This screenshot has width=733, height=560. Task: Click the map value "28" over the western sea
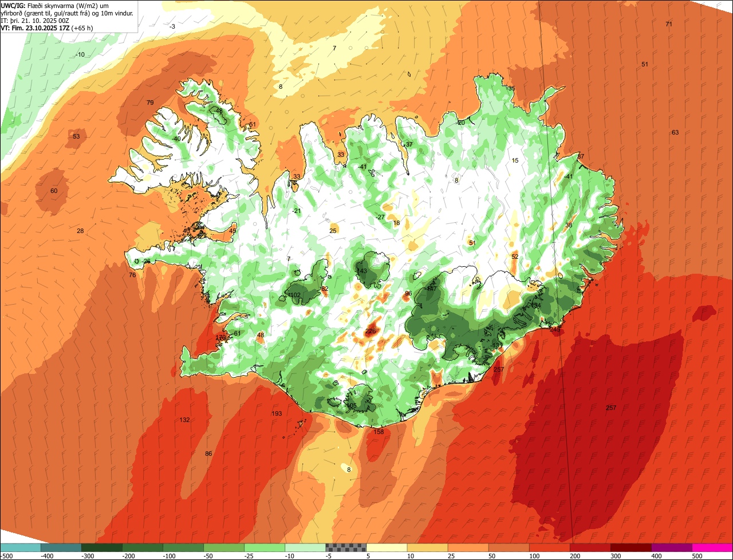(x=80, y=231)
